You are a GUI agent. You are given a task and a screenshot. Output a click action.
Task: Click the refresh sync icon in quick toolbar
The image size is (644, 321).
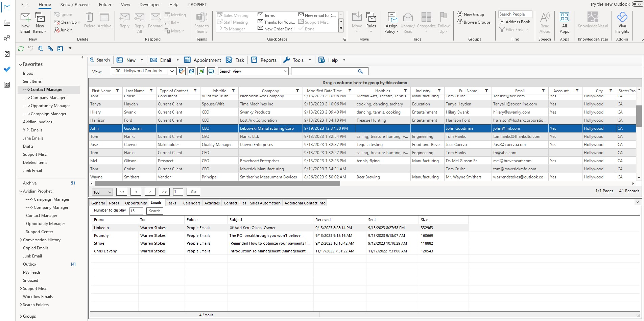(21, 49)
